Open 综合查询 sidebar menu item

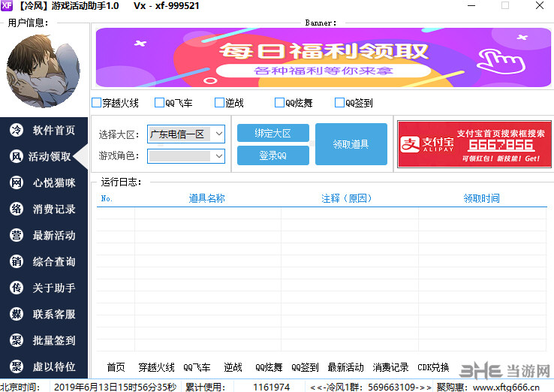click(44, 261)
